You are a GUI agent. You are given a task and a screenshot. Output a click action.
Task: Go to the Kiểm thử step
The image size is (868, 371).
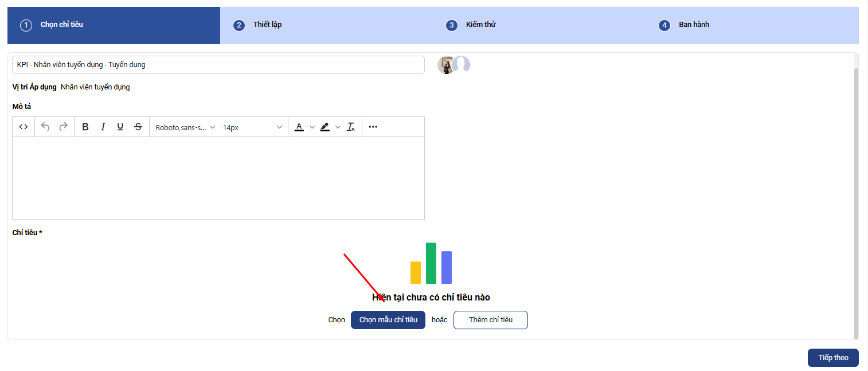(480, 25)
